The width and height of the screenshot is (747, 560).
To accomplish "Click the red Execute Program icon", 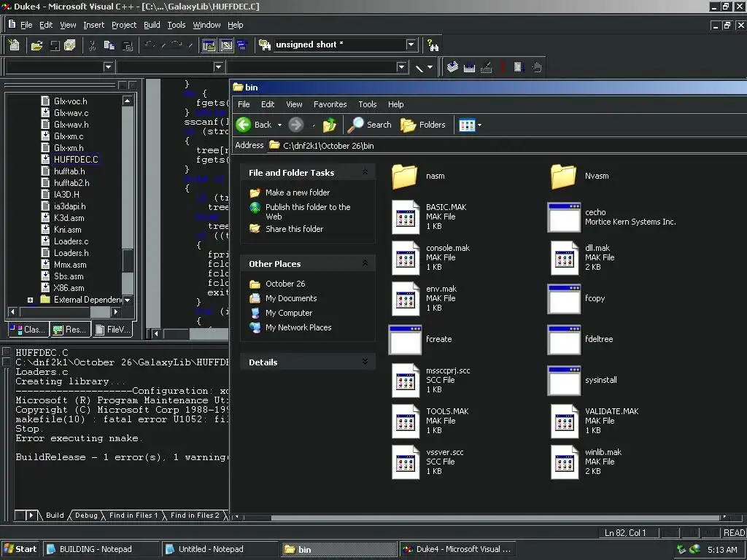I will pos(502,67).
